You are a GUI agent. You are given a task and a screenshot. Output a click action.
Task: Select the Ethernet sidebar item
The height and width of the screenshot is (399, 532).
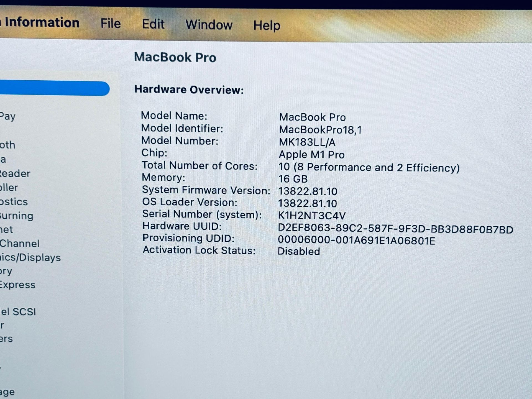pyautogui.click(x=6, y=229)
